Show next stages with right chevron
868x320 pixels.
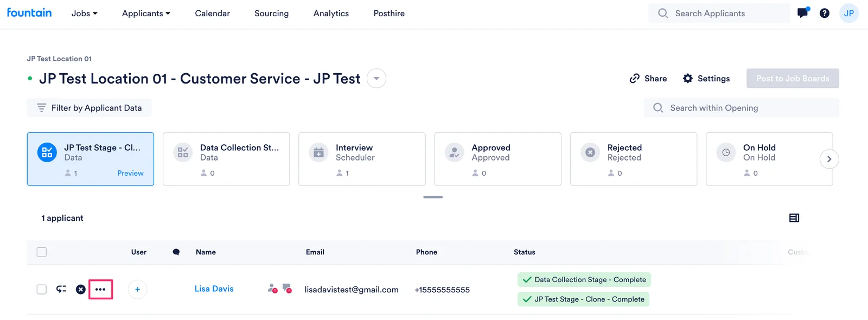[829, 159]
